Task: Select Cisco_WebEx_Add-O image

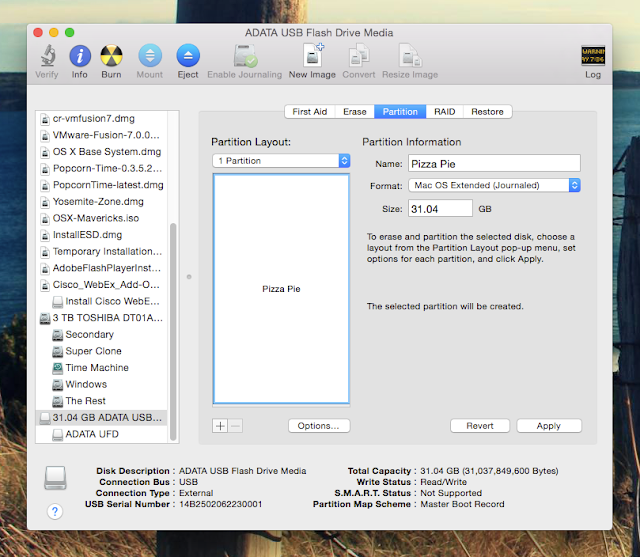Action: tap(101, 285)
